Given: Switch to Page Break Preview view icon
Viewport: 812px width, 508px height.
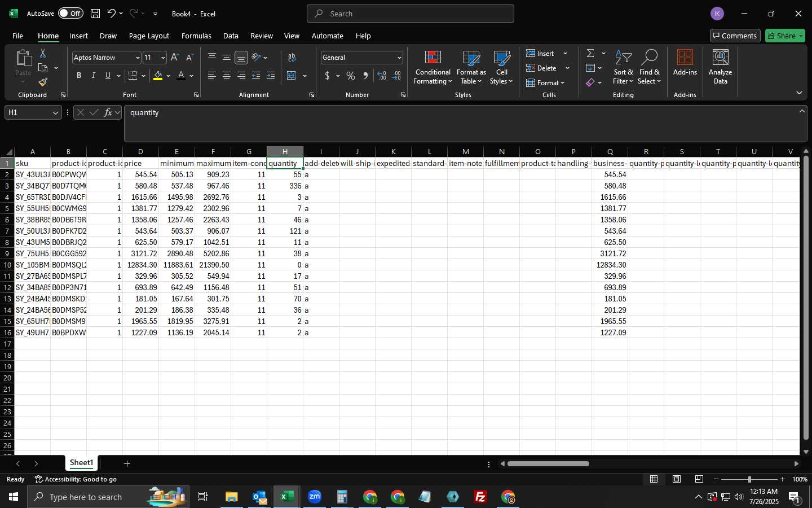Looking at the screenshot, I should (699, 479).
